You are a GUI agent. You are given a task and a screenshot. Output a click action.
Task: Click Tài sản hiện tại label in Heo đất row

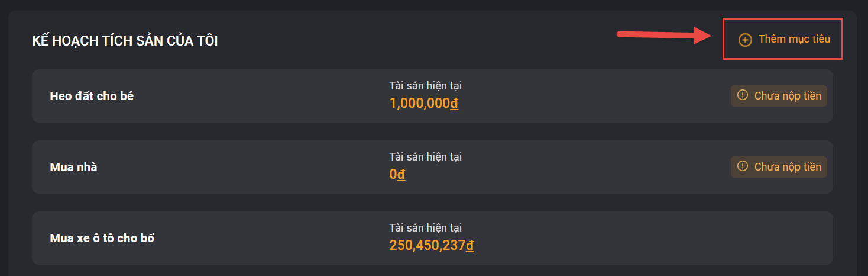pyautogui.click(x=425, y=86)
